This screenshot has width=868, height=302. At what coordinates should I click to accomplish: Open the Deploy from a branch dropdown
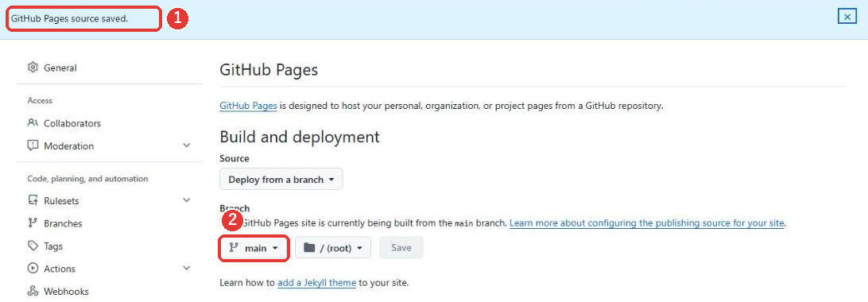281,179
